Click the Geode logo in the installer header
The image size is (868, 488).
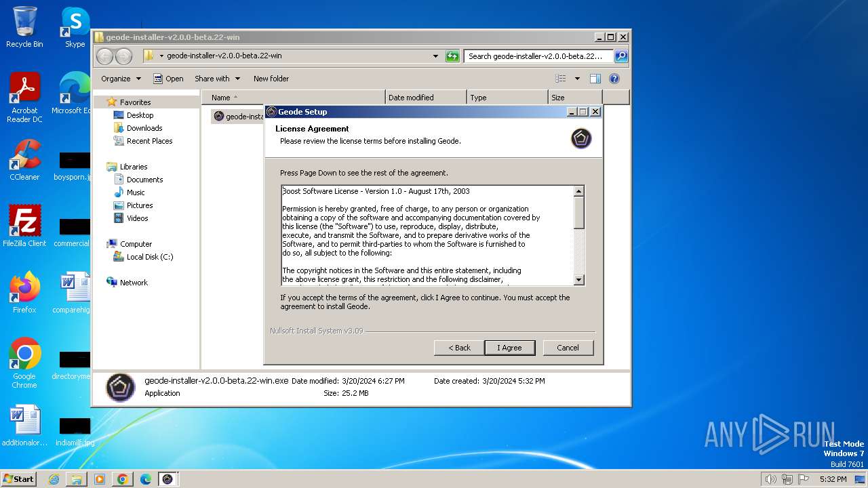[x=581, y=138]
